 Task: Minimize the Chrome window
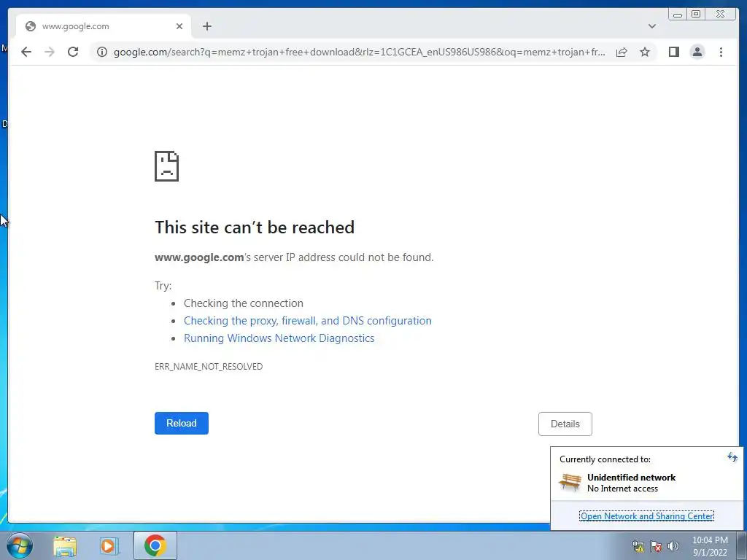678,15
